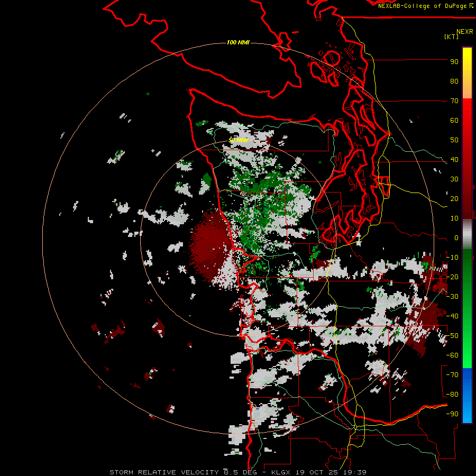Click the NEXR label at top right
This screenshot has height=476, width=476.
465,32
